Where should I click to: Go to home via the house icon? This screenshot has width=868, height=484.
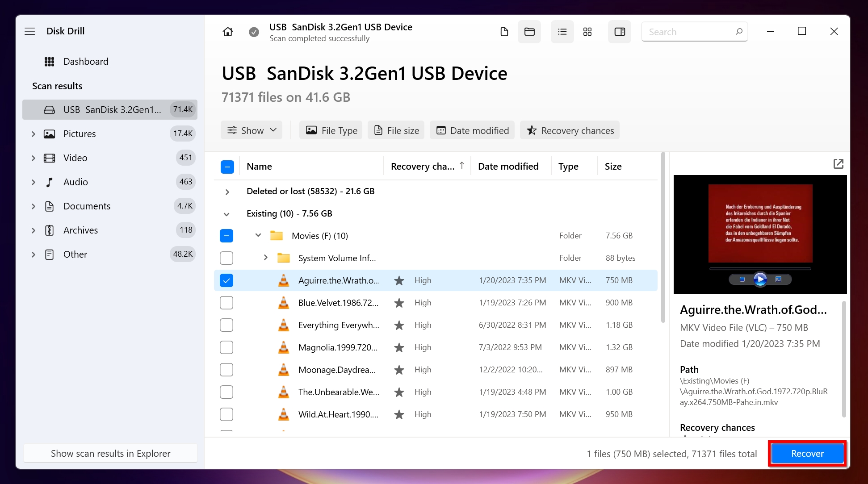tap(228, 32)
